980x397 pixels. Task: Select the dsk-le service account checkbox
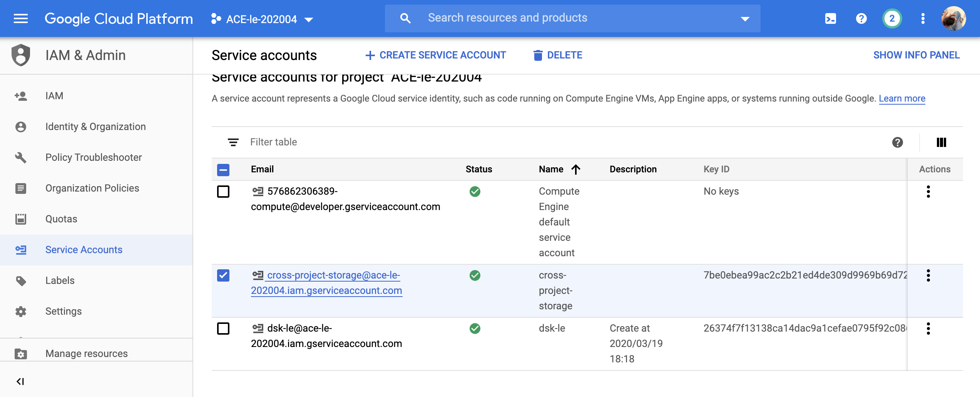pyautogui.click(x=223, y=329)
